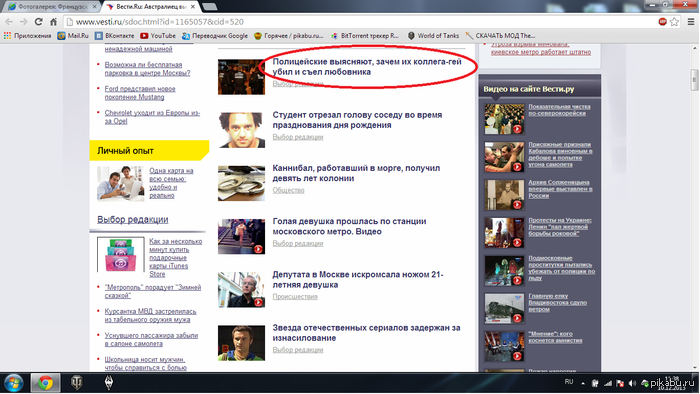Screen dimensions: 700x394
Task: Open the Приложения apps bookmark
Action: 28,36
